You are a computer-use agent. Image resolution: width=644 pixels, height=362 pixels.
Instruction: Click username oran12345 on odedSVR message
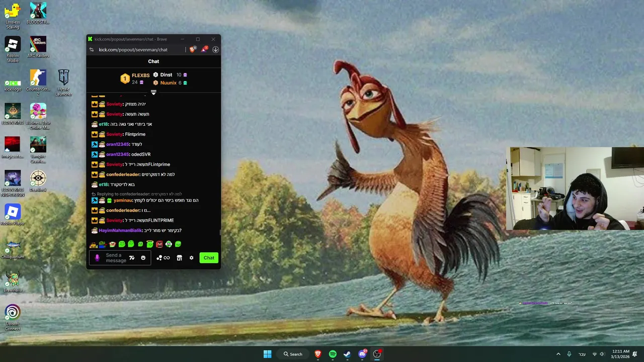coord(118,154)
